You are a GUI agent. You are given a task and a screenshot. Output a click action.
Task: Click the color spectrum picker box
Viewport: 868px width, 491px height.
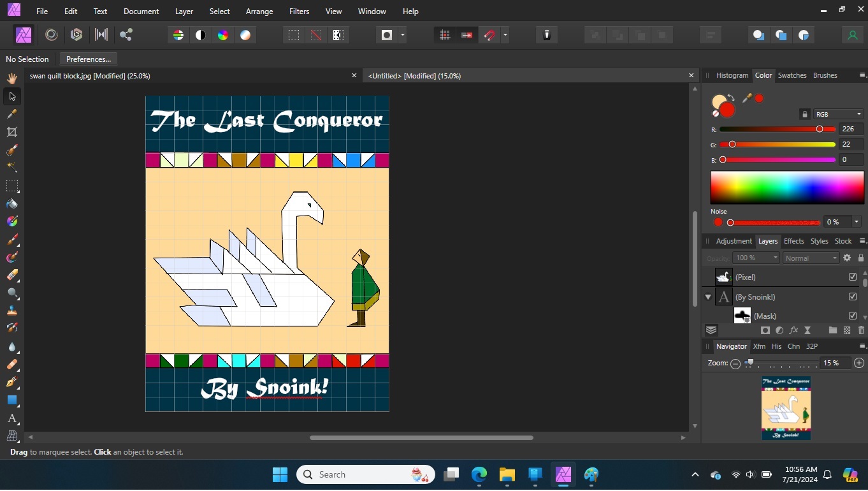click(x=787, y=187)
